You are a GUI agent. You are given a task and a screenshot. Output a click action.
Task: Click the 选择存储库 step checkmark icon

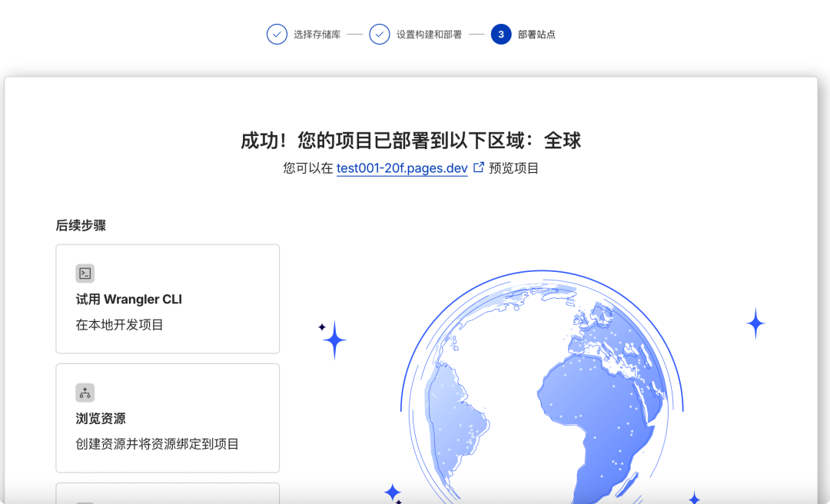[x=277, y=35]
